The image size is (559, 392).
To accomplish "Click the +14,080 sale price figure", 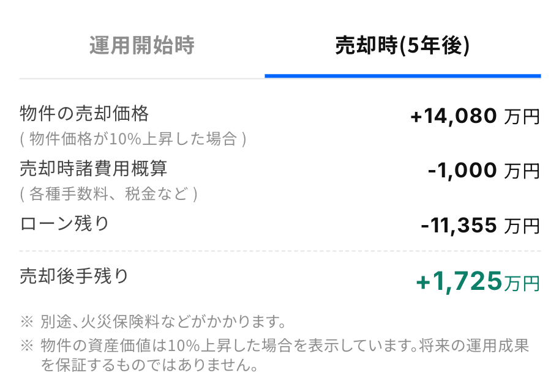I will (453, 116).
